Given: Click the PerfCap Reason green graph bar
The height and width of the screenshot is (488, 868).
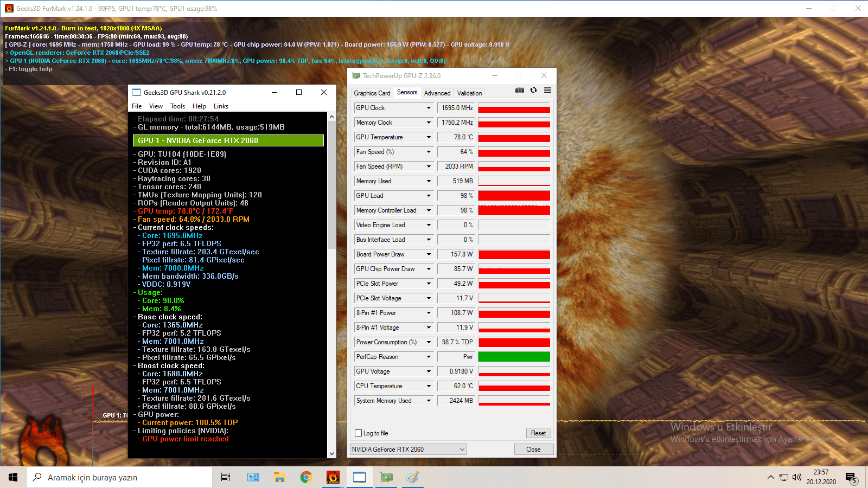Looking at the screenshot, I should [514, 357].
